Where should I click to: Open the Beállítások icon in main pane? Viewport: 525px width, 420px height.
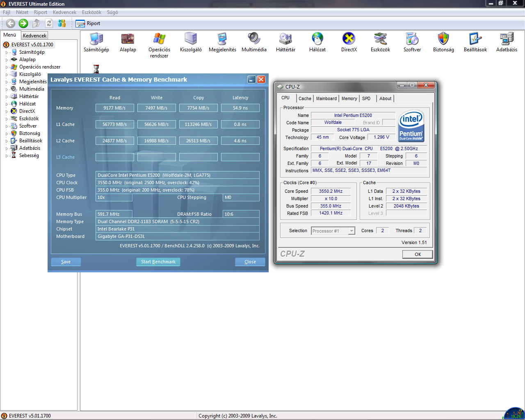point(475,43)
